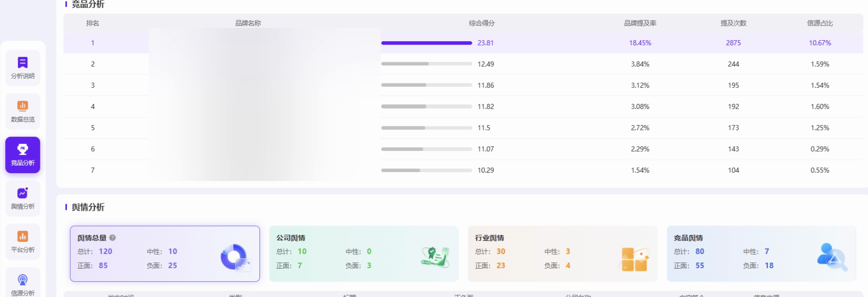Screen dimensions: 868x297
Task: Click the magnifier icon in 竞品舆情 card
Action: [x=832, y=257]
